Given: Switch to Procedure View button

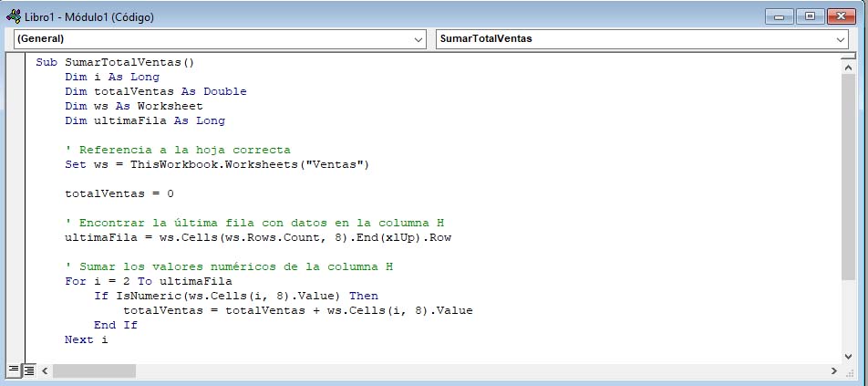Looking at the screenshot, I should pos(14,370).
